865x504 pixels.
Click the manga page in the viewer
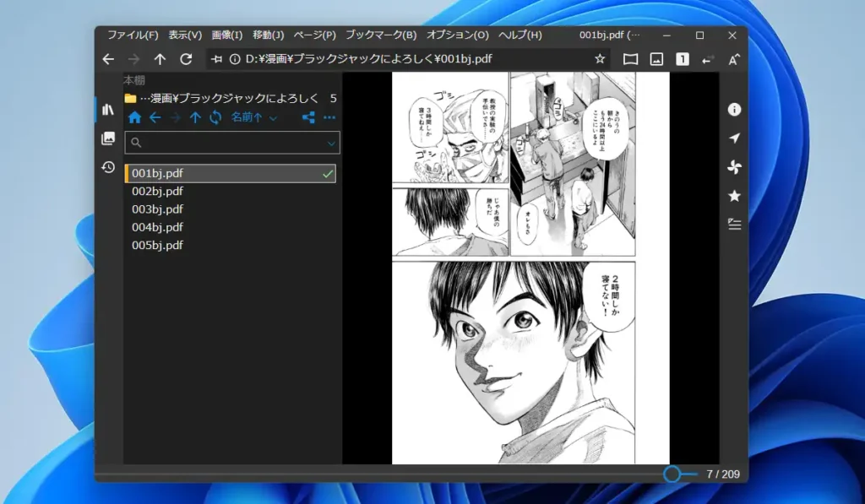coord(530,268)
